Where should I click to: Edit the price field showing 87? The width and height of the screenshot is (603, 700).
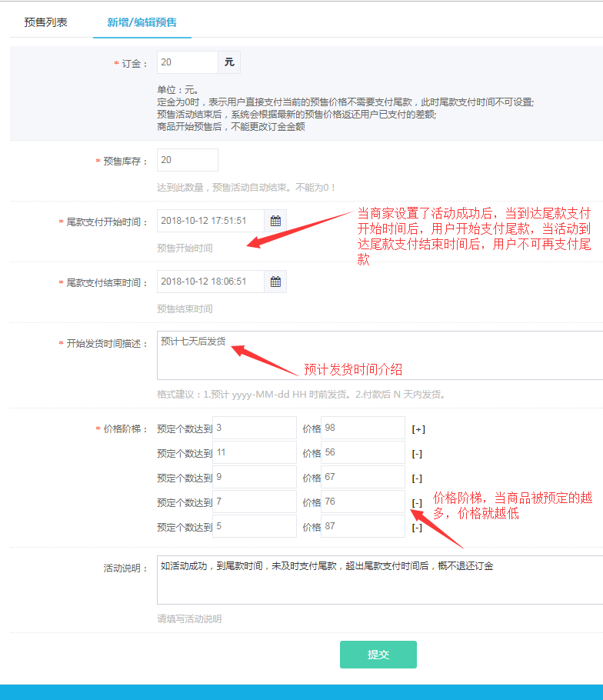point(362,527)
